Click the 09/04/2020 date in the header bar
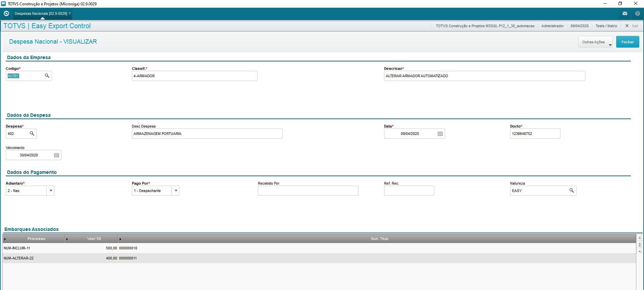Screen dimensions: 644x290 pos(580,26)
